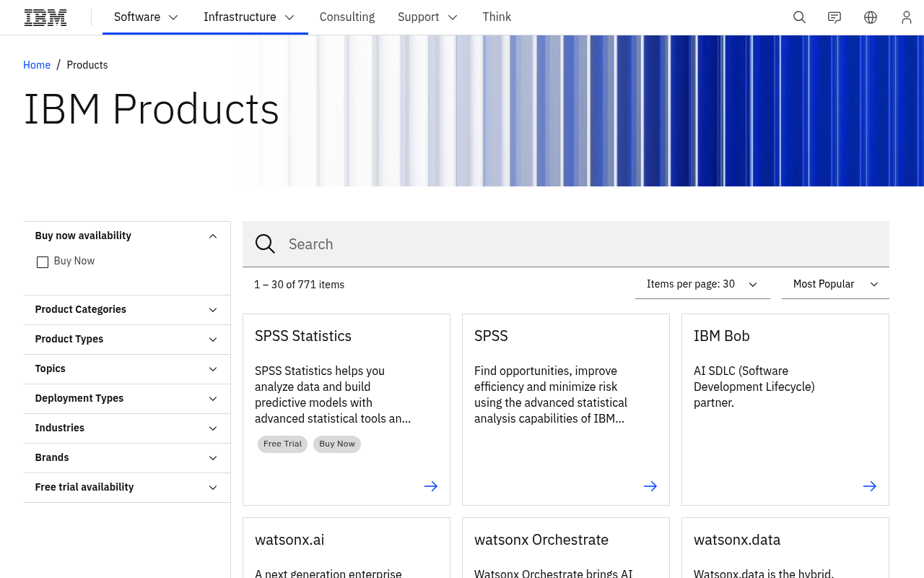Viewport: 924px width, 578px height.
Task: Expand the Brands filter
Action: click(x=127, y=457)
